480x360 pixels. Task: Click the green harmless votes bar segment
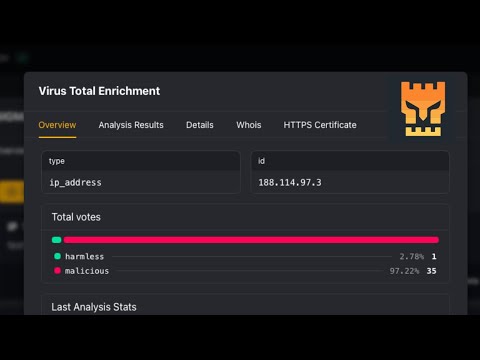click(57, 240)
